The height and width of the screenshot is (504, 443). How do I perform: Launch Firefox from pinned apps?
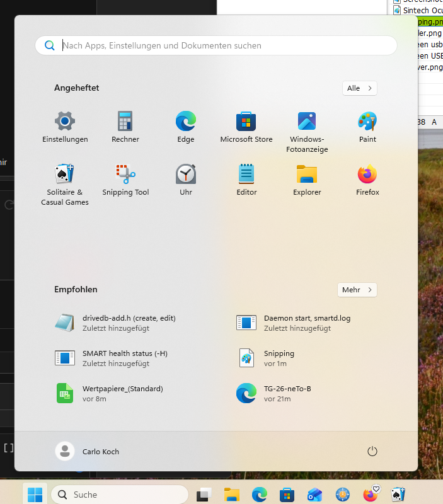(367, 180)
